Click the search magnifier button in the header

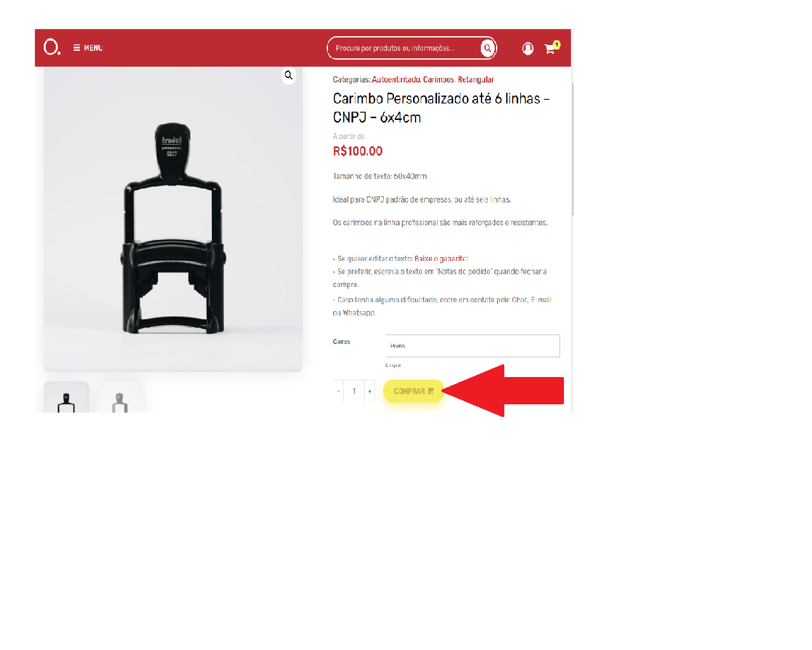(x=487, y=48)
